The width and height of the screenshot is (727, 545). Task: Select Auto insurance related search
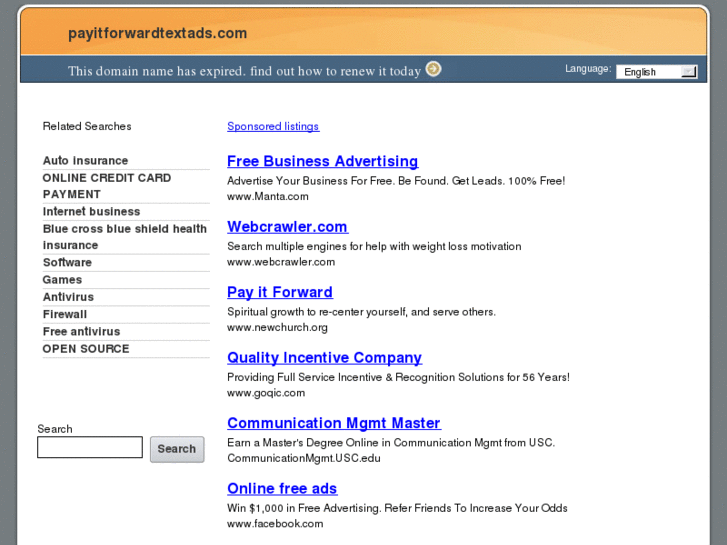tap(85, 160)
